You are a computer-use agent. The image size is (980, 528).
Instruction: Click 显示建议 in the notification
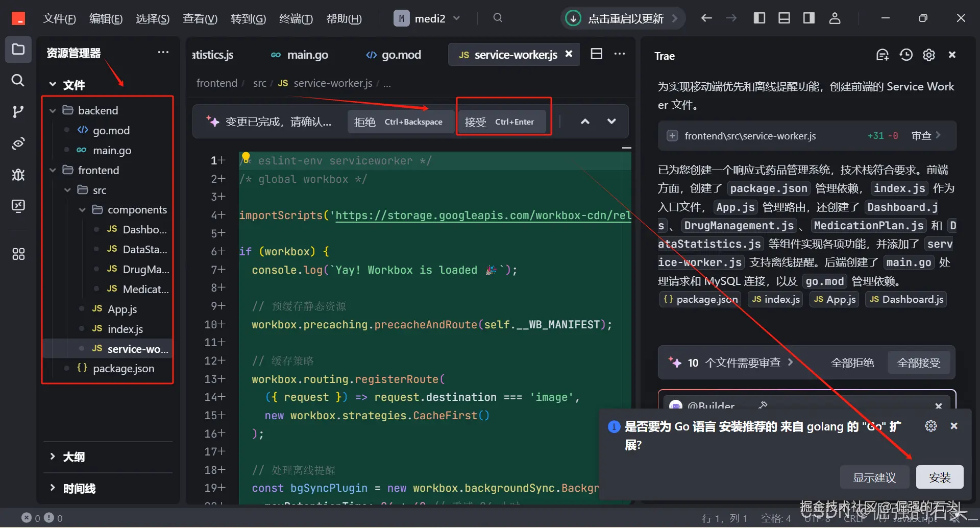tap(875, 477)
